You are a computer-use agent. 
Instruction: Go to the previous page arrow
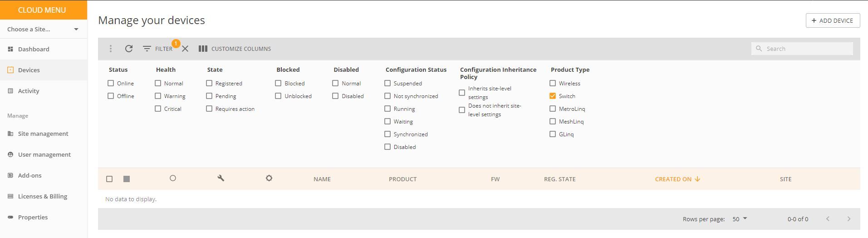[828, 219]
